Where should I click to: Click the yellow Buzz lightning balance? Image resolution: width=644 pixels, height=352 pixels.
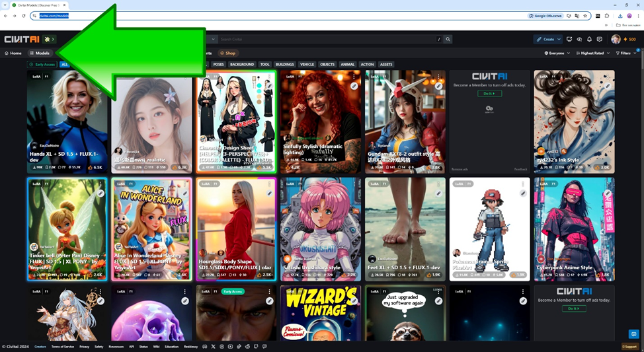pyautogui.click(x=629, y=40)
